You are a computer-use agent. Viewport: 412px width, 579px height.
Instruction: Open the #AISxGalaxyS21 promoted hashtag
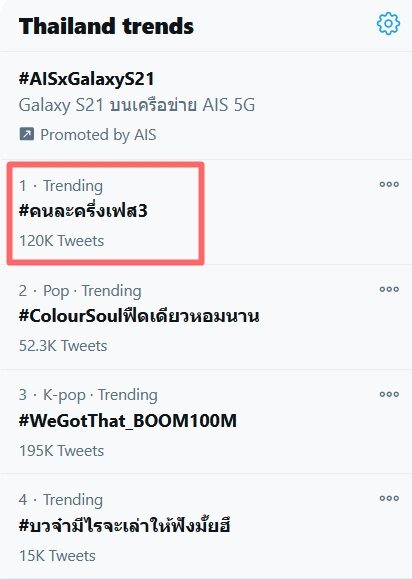click(86, 79)
